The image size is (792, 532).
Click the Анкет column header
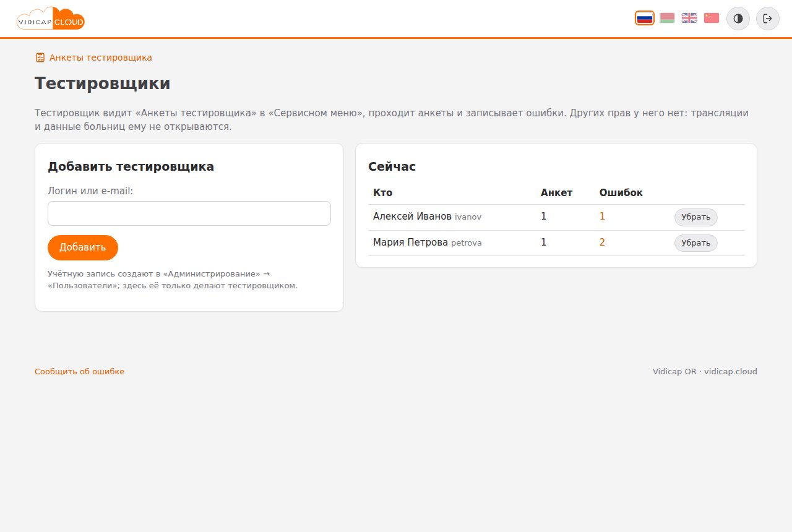[x=556, y=192]
